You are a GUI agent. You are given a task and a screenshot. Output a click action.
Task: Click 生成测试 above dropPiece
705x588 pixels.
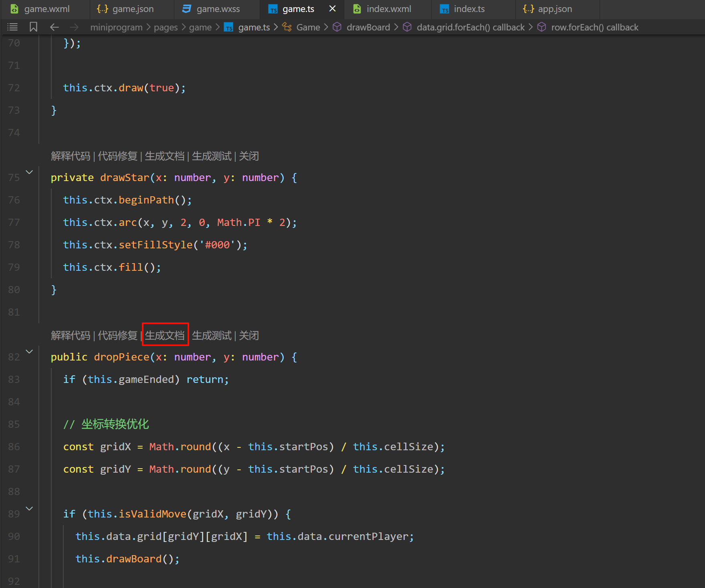(x=212, y=336)
